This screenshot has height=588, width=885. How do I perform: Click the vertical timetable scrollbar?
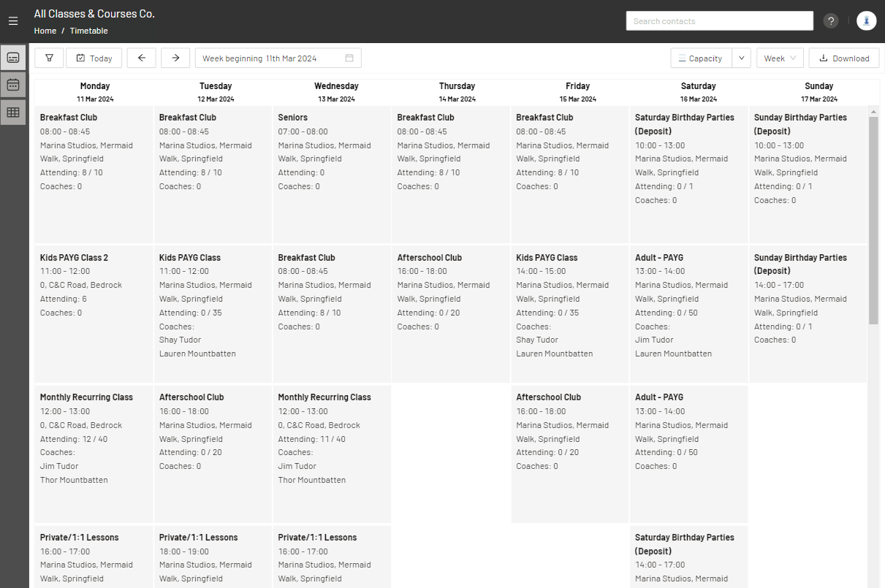click(x=873, y=219)
